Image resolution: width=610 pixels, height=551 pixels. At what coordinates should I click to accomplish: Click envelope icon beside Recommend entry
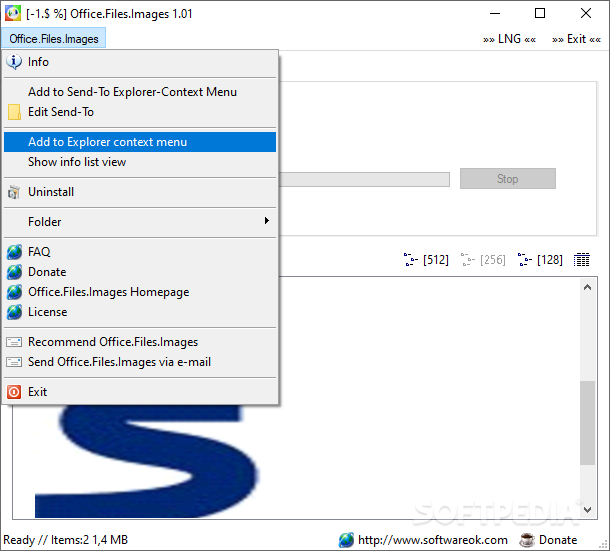click(x=14, y=342)
